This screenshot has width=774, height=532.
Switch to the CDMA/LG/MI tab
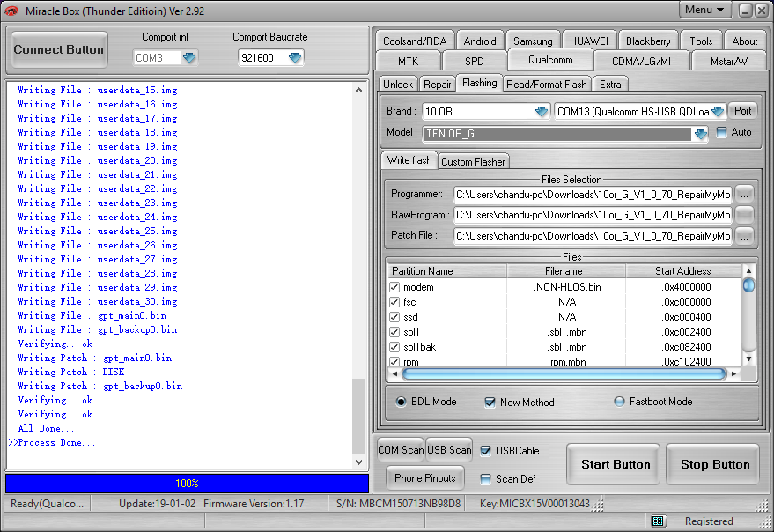pyautogui.click(x=641, y=62)
